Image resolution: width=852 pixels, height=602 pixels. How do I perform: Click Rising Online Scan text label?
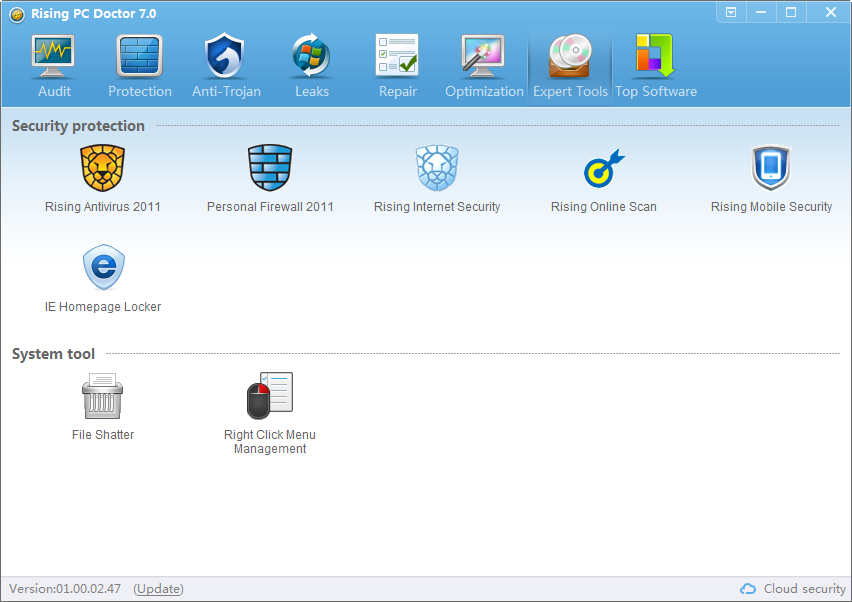(x=604, y=207)
